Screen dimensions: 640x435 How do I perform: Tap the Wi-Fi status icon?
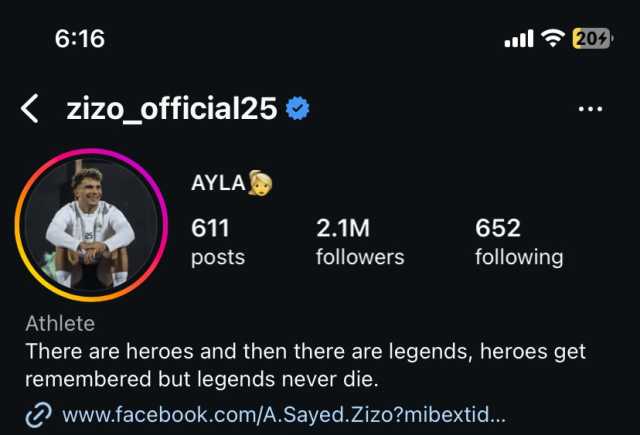(x=553, y=39)
